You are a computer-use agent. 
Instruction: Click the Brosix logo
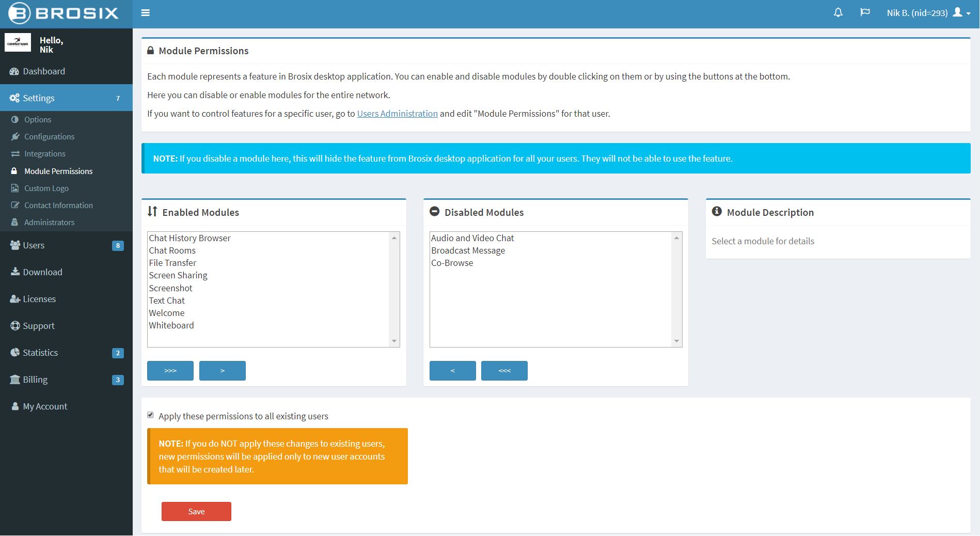[64, 13]
